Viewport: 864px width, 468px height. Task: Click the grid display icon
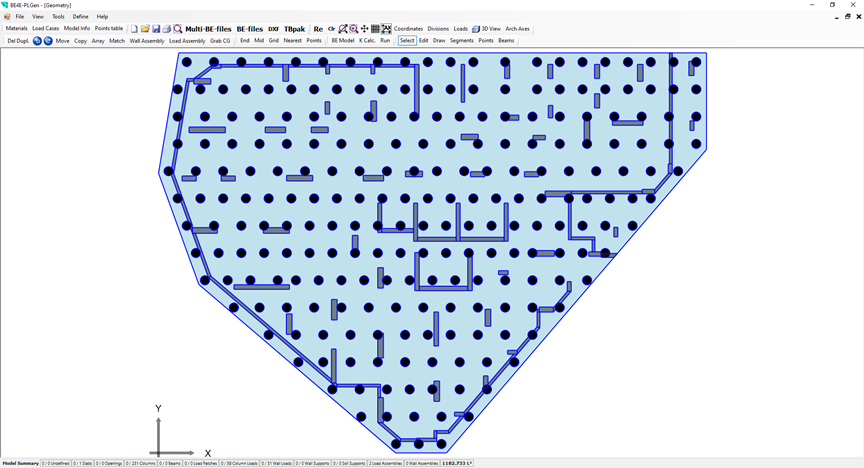coord(375,29)
